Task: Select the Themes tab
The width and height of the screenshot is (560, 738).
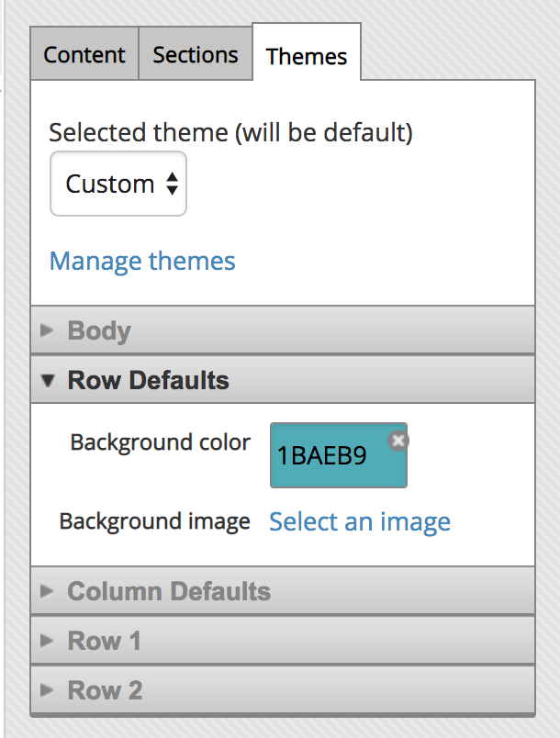Action: pyautogui.click(x=307, y=56)
